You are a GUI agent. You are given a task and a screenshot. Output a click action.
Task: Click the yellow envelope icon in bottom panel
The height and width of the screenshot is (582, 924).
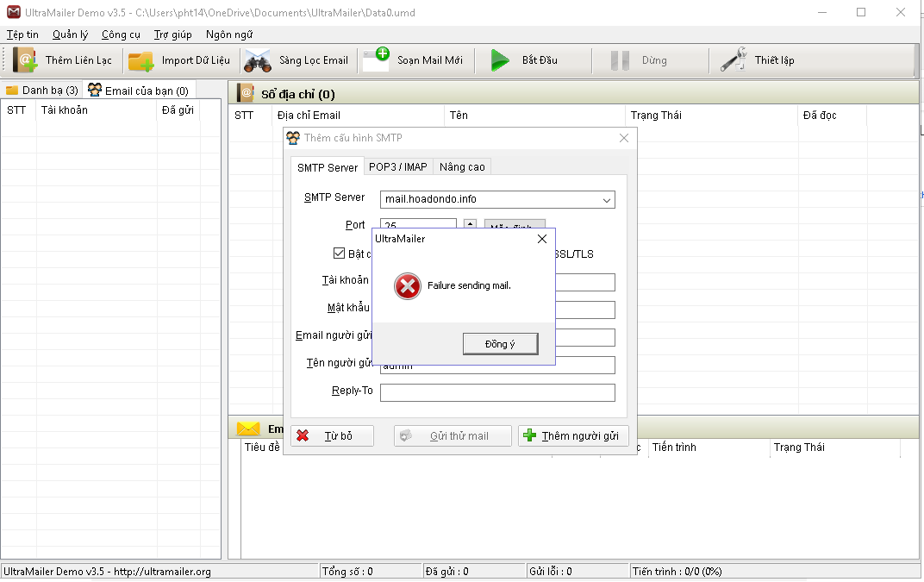pos(248,429)
